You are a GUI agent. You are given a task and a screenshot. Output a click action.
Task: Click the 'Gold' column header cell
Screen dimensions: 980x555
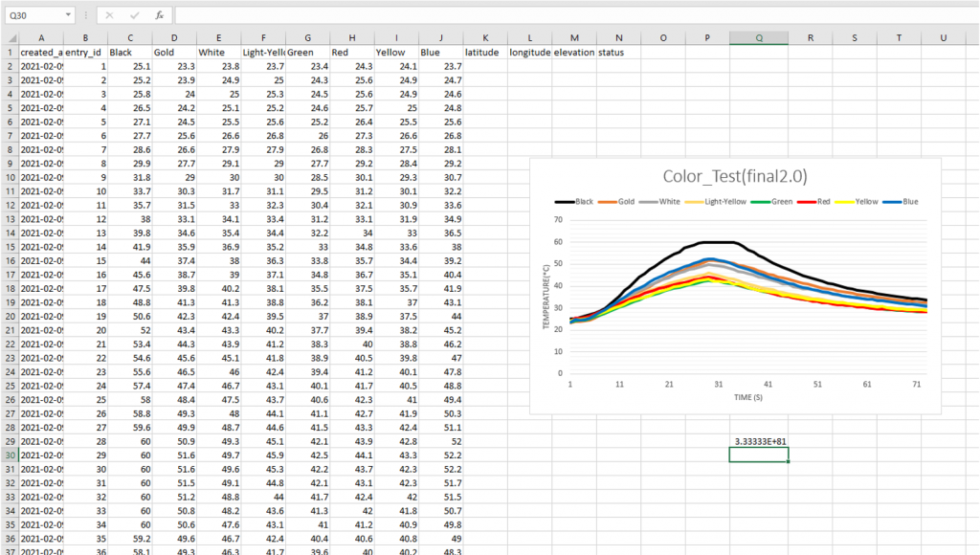point(174,53)
